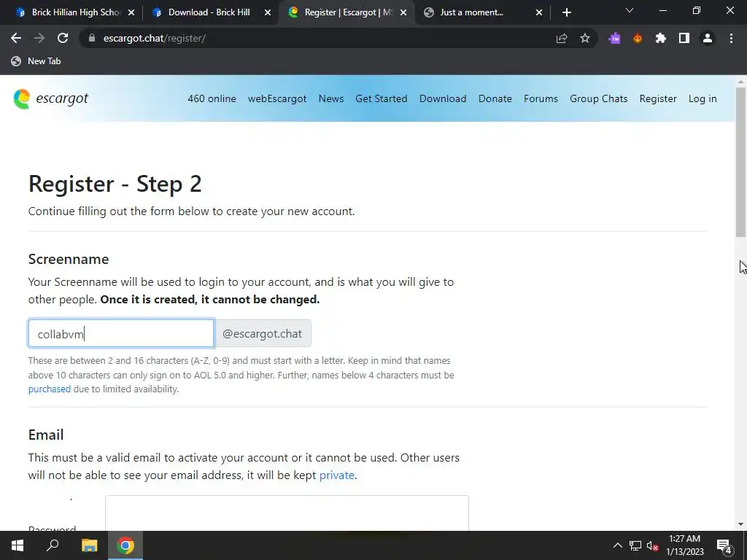Close the Register | Escargot tab
Viewport: 747px width, 560px height.
point(403,12)
